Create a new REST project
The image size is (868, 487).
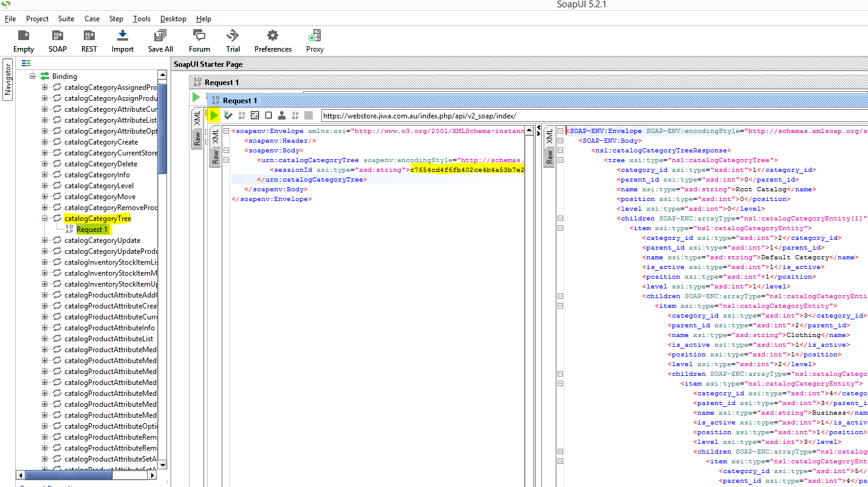89,40
